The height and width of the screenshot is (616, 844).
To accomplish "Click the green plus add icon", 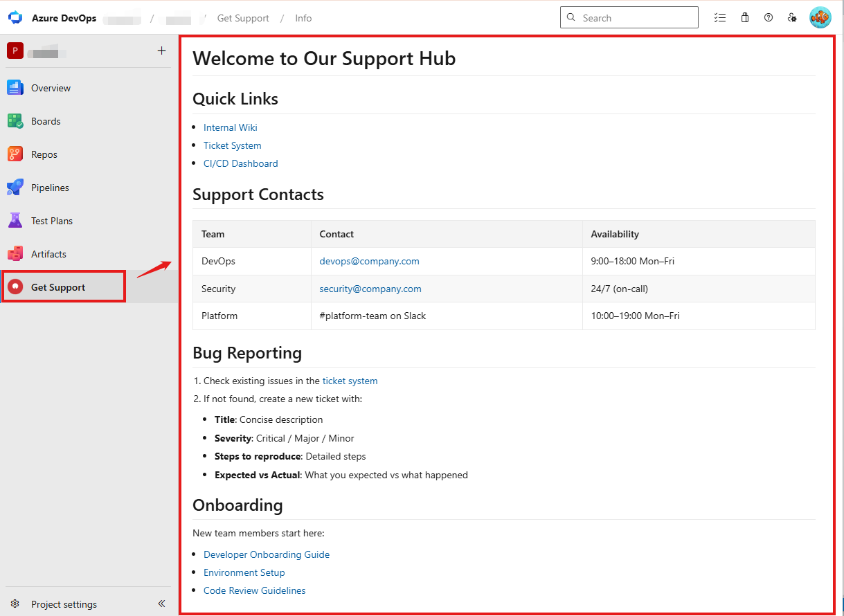I will (x=161, y=51).
